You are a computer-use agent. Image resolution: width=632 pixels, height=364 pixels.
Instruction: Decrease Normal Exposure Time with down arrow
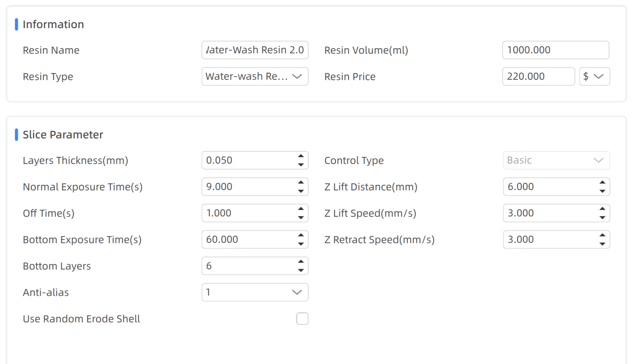301,191
